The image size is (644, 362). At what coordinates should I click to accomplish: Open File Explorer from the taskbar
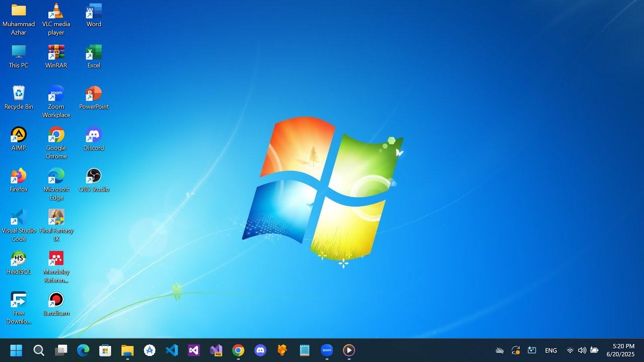coord(127,350)
